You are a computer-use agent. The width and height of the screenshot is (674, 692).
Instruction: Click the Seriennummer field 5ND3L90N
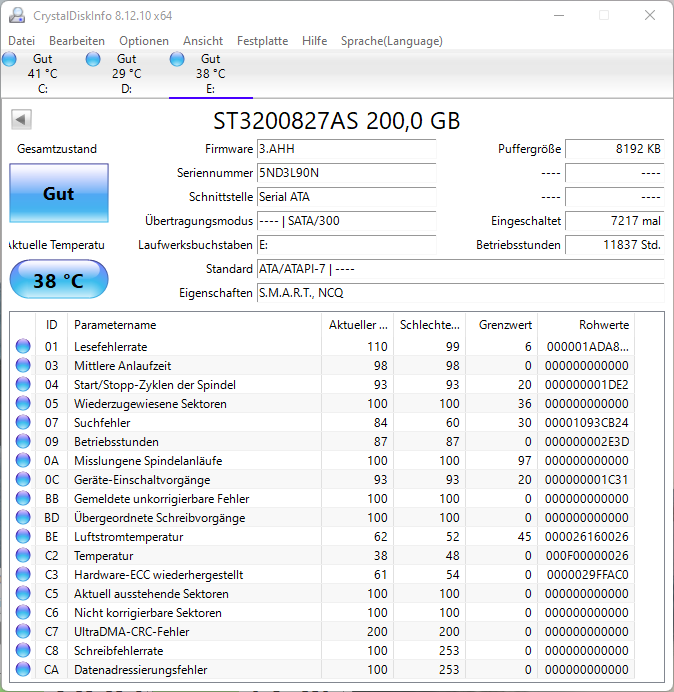click(346, 173)
